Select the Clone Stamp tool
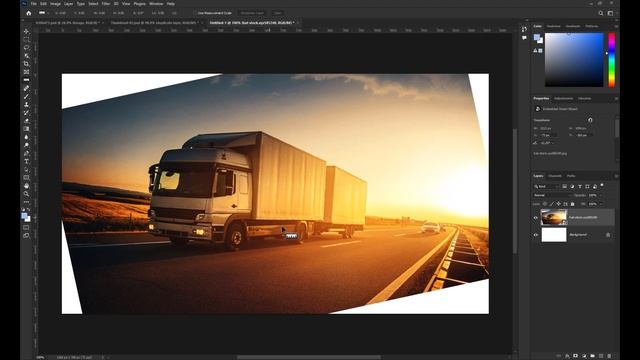 point(27,104)
